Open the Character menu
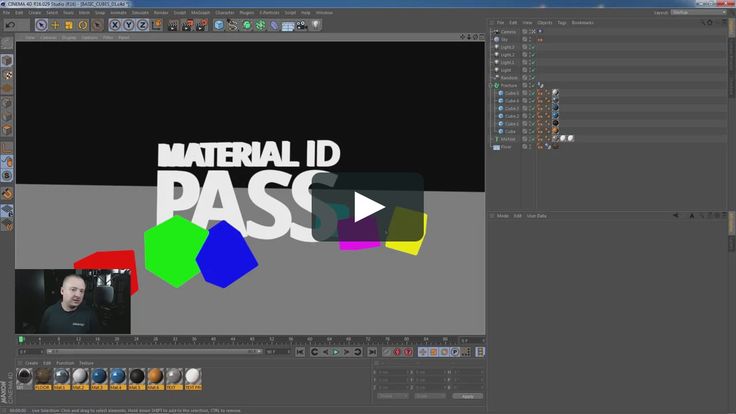Screen dimensions: 736x414 pyautogui.click(x=225, y=13)
